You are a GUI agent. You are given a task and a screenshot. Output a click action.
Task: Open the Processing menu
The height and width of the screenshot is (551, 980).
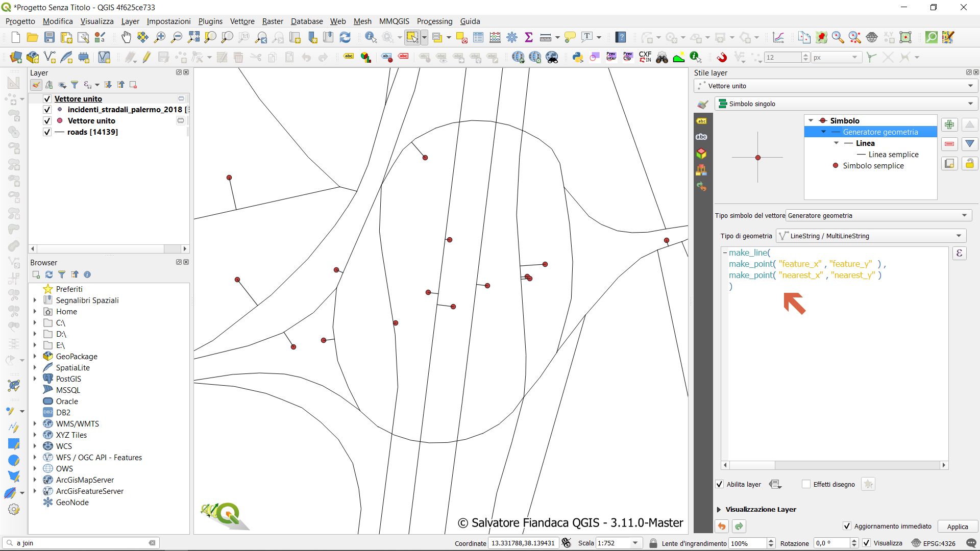(x=434, y=21)
